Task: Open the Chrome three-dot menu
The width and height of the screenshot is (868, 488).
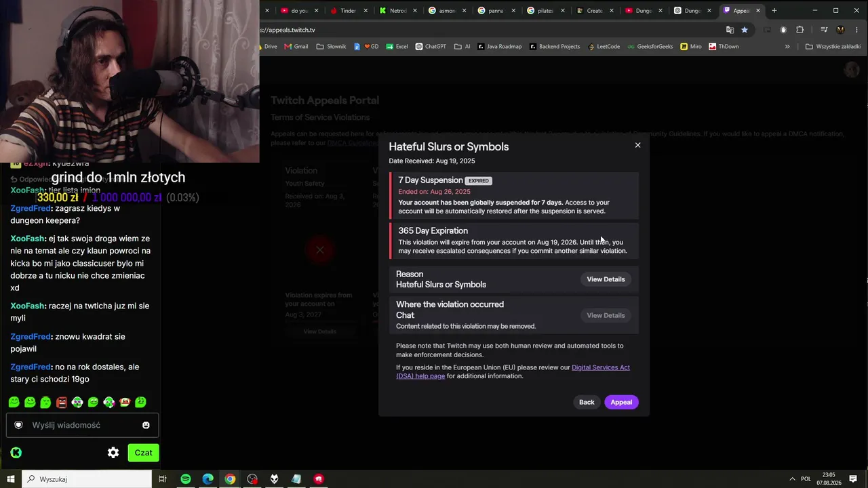Action: tap(856, 30)
